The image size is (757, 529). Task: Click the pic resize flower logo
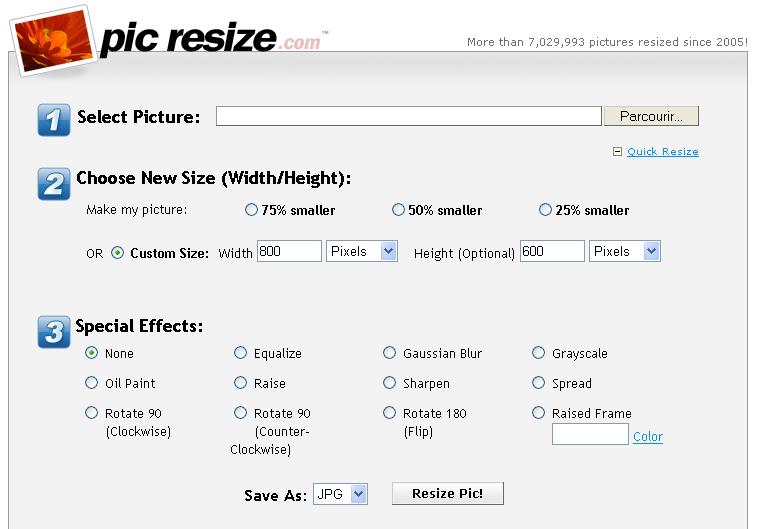(53, 40)
